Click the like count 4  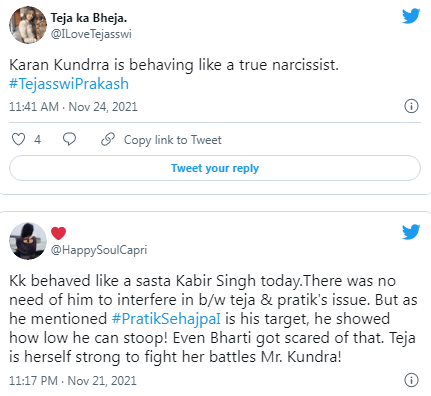(x=37, y=139)
